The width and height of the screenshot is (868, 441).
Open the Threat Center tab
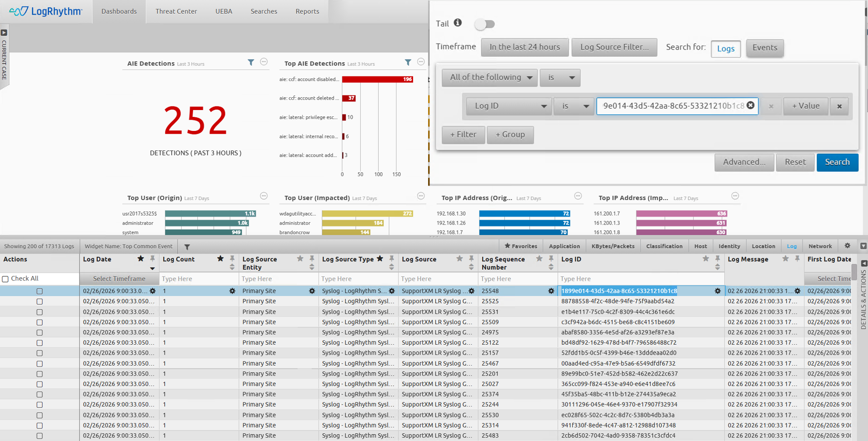176,11
